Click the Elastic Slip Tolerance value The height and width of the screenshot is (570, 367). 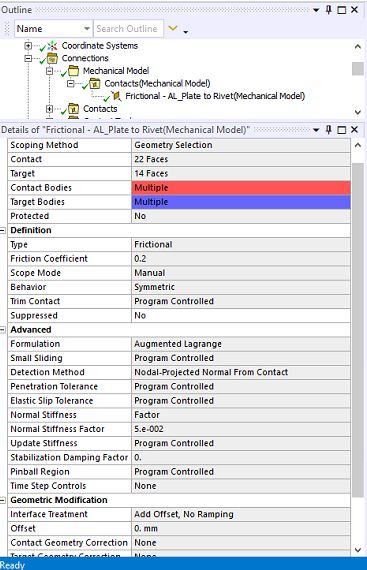click(x=241, y=401)
